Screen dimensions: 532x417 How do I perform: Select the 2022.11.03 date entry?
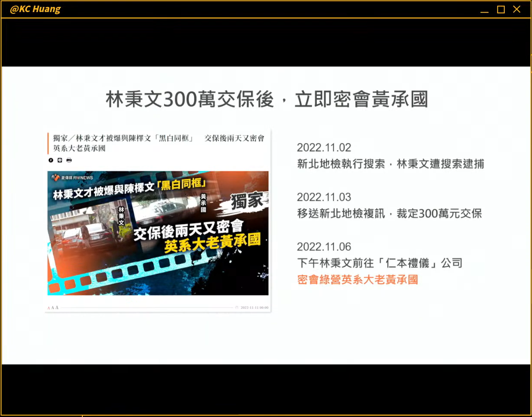pos(324,197)
